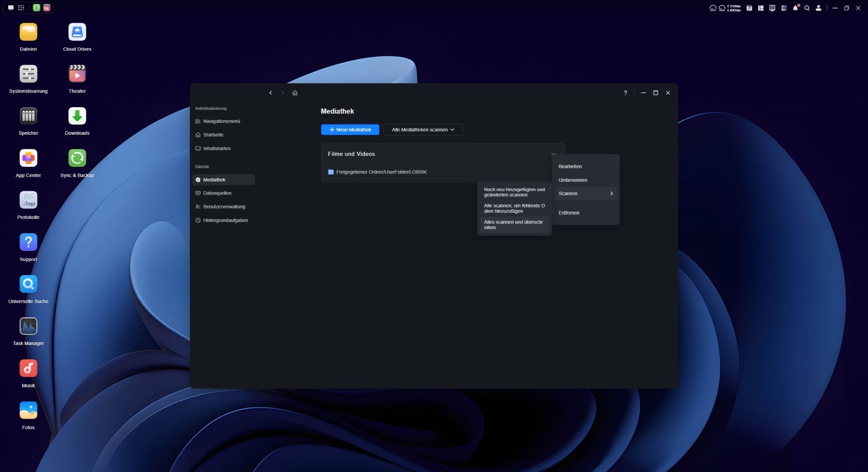Launch the Sync & Backup app
Viewport: 868px width, 472px height.
[77, 158]
